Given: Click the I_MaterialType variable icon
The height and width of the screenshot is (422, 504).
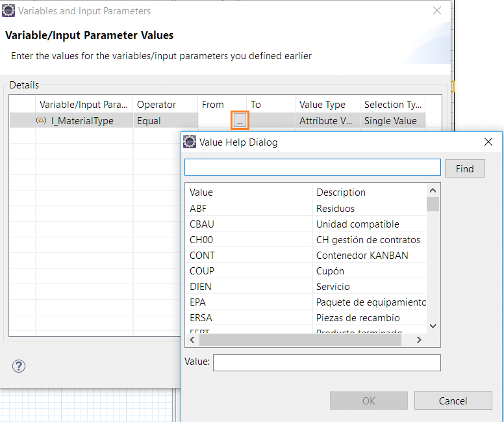Looking at the screenshot, I should [42, 121].
